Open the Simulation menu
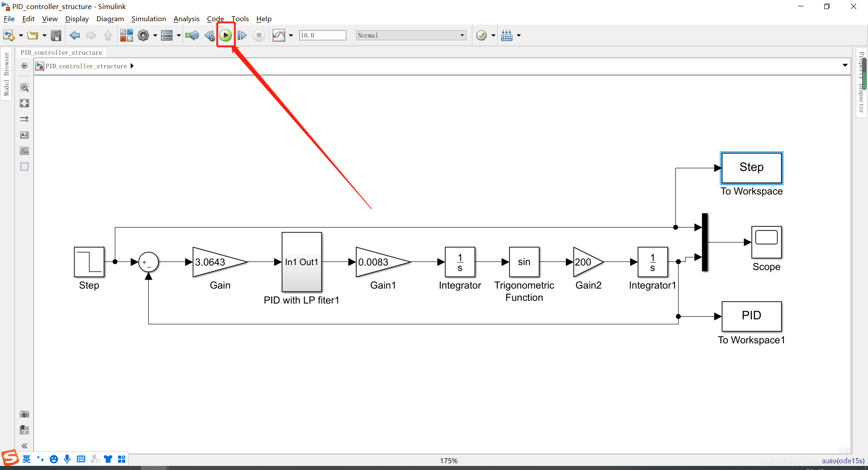 click(x=148, y=19)
